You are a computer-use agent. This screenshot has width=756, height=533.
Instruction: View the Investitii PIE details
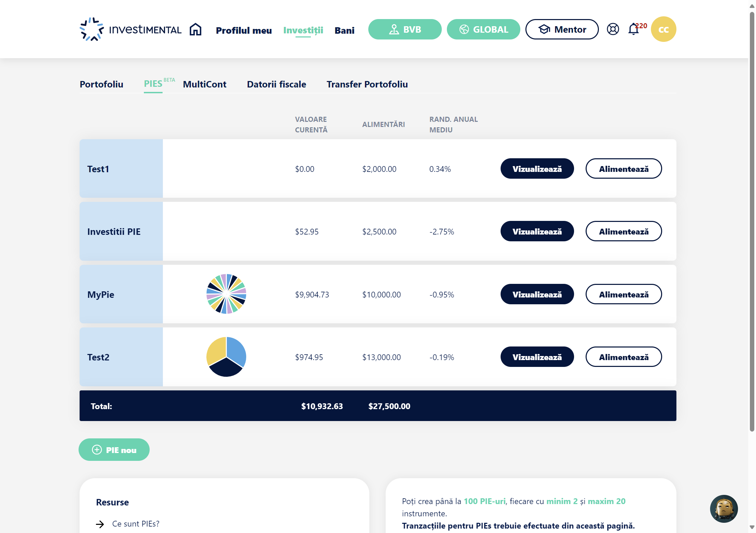point(537,231)
